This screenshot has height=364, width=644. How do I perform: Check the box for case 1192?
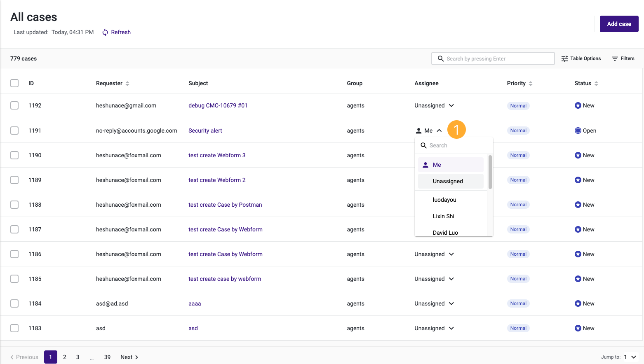coord(14,105)
